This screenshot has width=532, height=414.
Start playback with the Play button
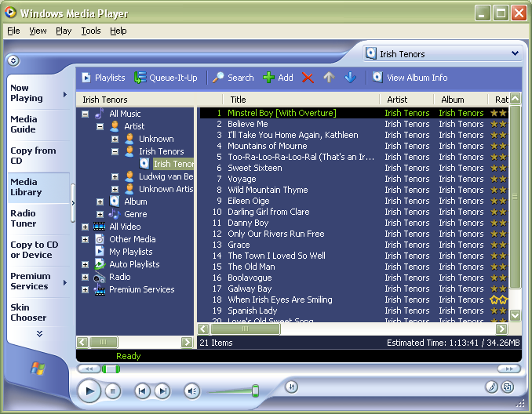[89, 391]
